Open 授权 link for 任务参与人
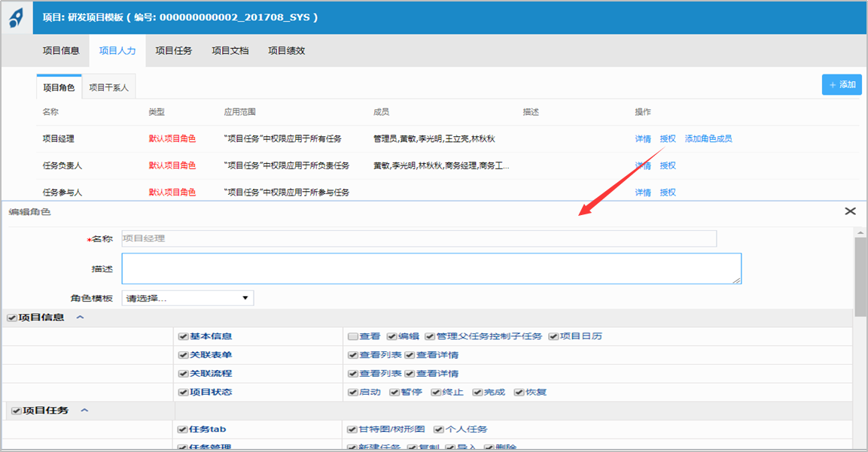The width and height of the screenshot is (868, 452). (668, 193)
